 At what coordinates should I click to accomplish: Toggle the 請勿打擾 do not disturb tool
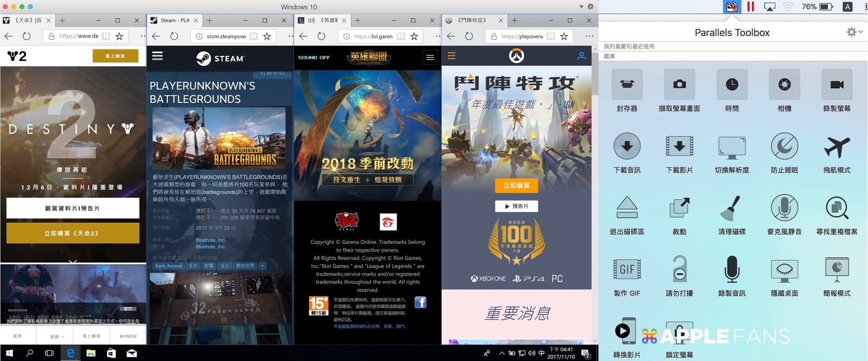click(679, 269)
